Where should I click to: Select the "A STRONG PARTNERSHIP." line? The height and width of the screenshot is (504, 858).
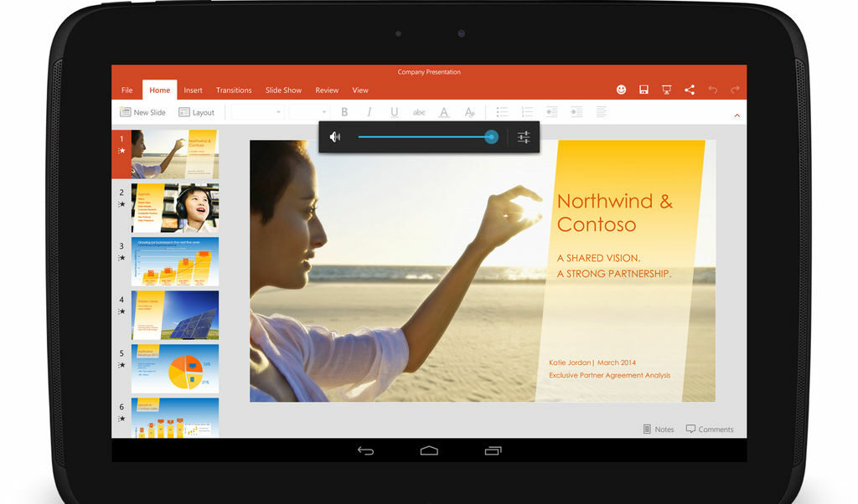614,273
